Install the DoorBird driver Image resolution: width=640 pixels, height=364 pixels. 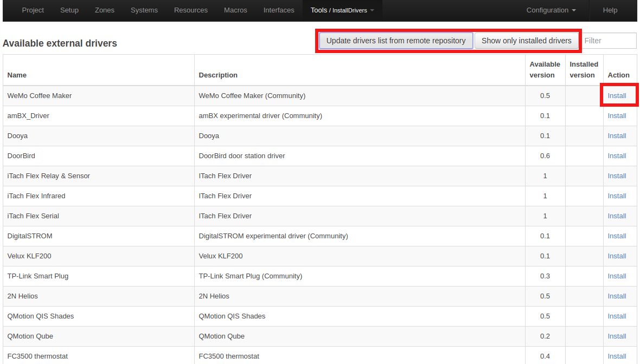point(617,155)
